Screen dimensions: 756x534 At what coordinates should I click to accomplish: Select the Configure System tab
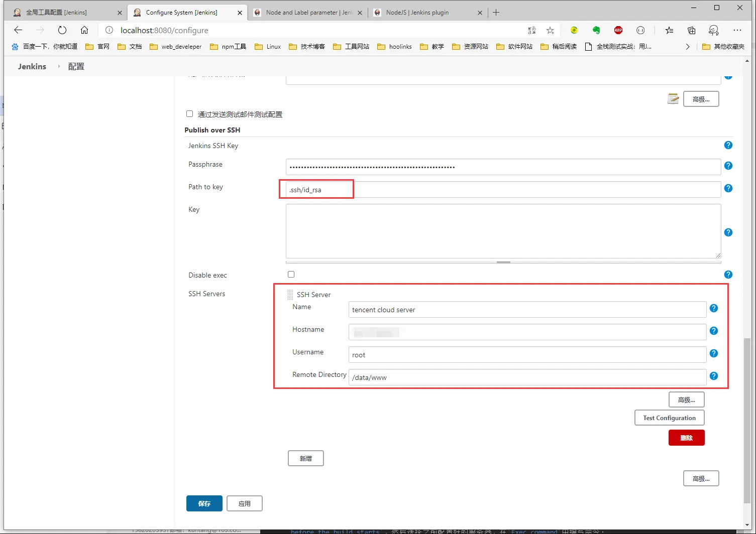pos(188,13)
